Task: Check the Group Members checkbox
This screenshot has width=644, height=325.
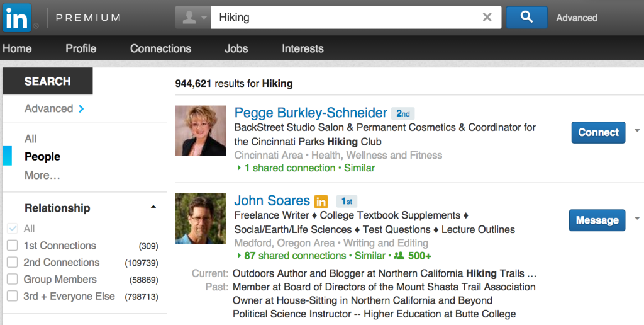Action: coord(13,279)
